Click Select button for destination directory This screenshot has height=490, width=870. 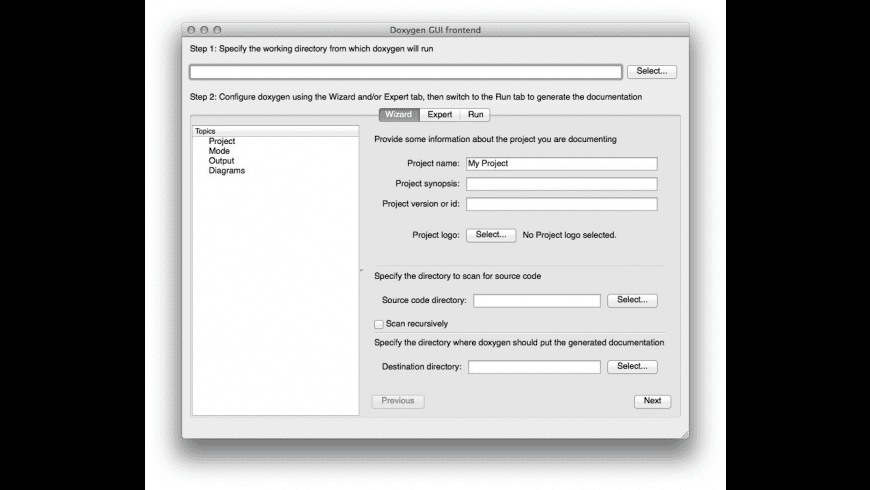(x=632, y=367)
